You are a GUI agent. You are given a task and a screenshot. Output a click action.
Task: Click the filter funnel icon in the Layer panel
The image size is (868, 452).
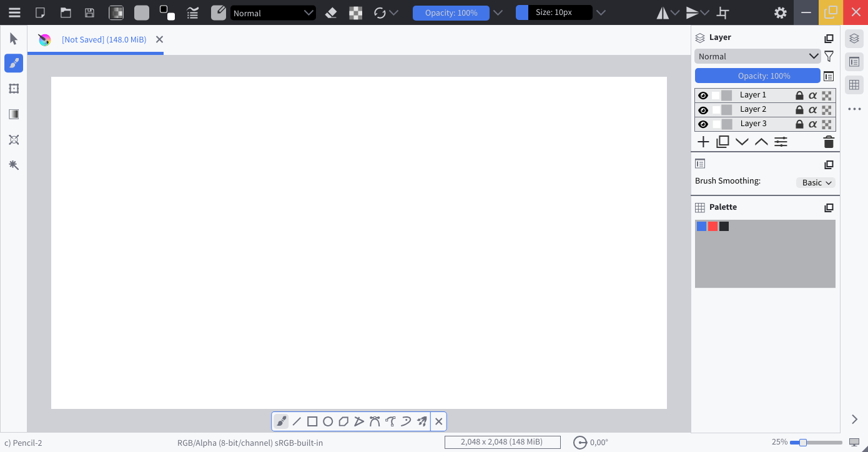point(829,56)
